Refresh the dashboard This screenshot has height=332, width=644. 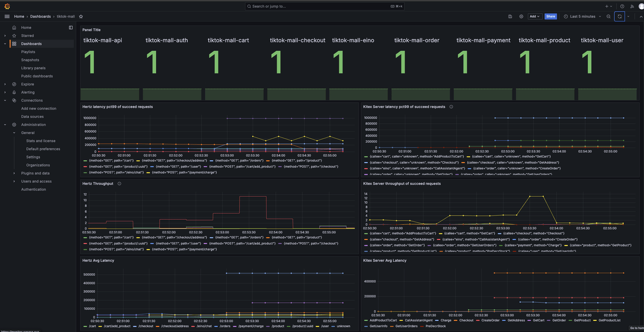(x=620, y=17)
